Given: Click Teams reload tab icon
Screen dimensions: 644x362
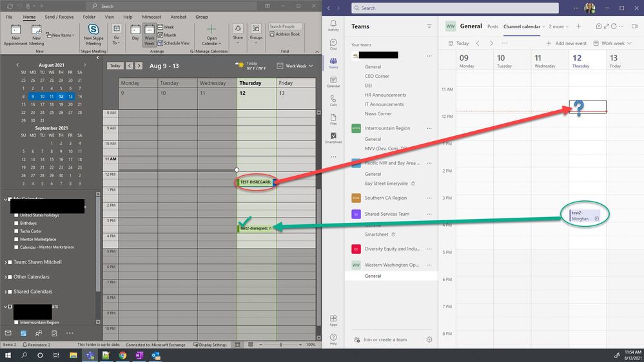Looking at the screenshot, I should [x=614, y=26].
